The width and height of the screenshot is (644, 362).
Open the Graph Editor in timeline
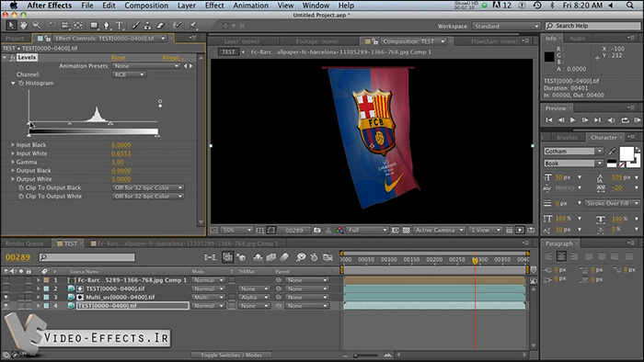pos(328,257)
